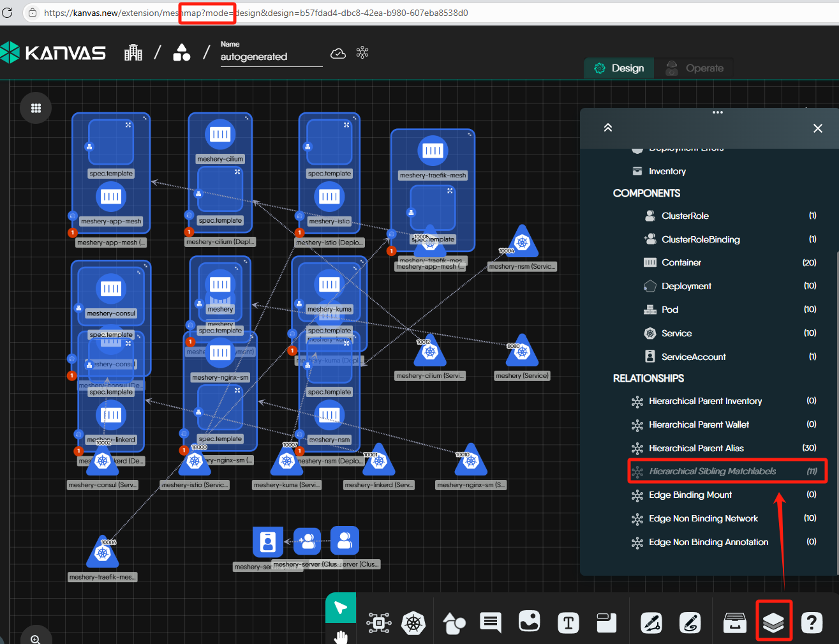
Task: Open the drawer/archive tool next to Layers
Action: [x=734, y=622]
